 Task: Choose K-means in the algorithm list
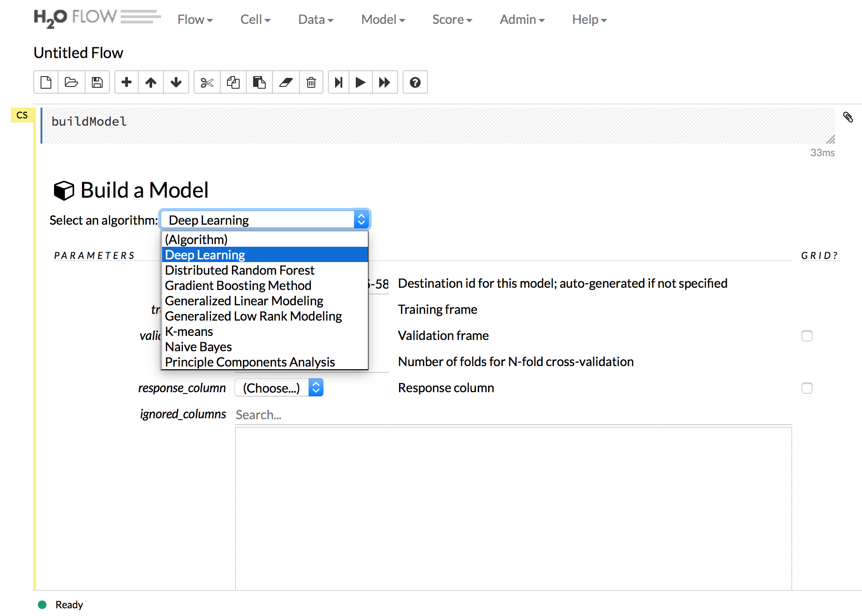(189, 331)
